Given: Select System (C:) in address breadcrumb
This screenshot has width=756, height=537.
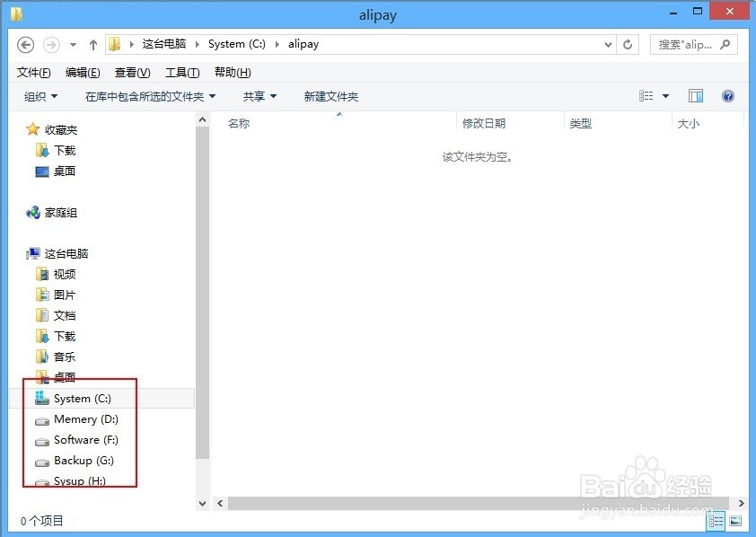Looking at the screenshot, I should point(237,44).
